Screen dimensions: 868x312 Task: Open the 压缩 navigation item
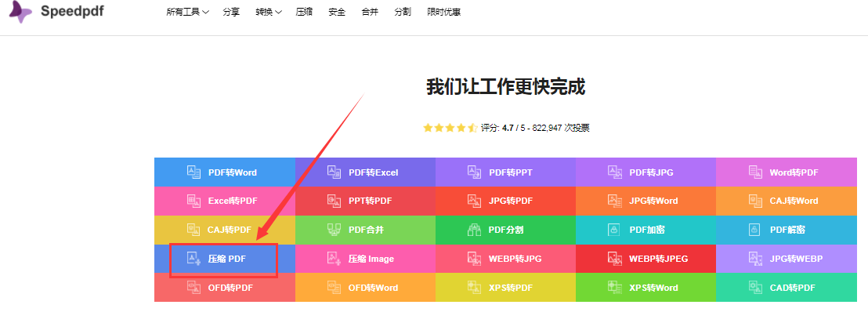(x=305, y=12)
